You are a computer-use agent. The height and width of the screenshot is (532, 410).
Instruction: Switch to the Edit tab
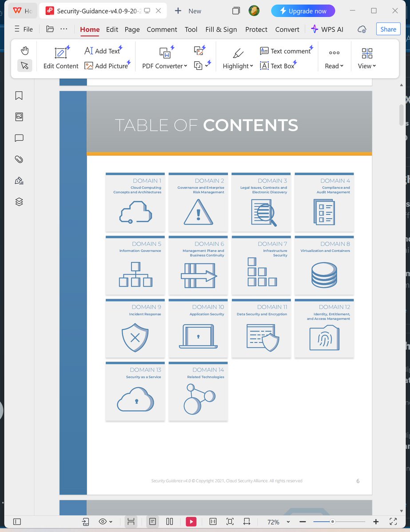(112, 30)
